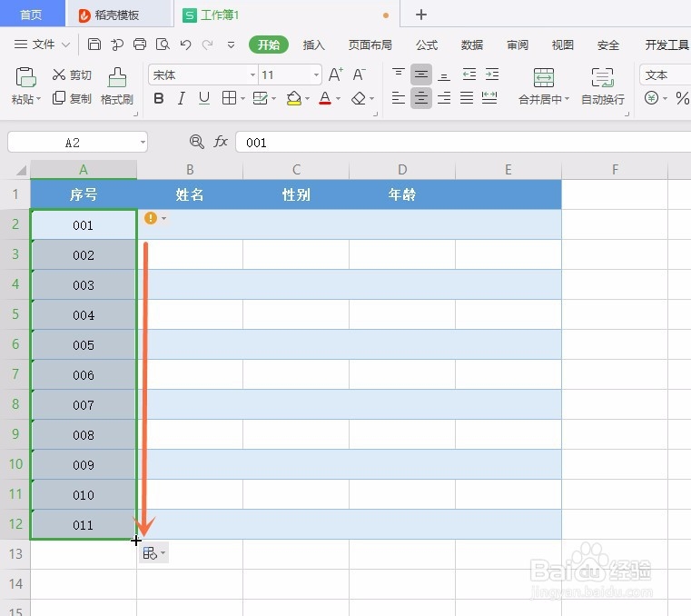Image resolution: width=691 pixels, height=616 pixels.
Task: Click the plus button for new tab
Action: point(421,15)
